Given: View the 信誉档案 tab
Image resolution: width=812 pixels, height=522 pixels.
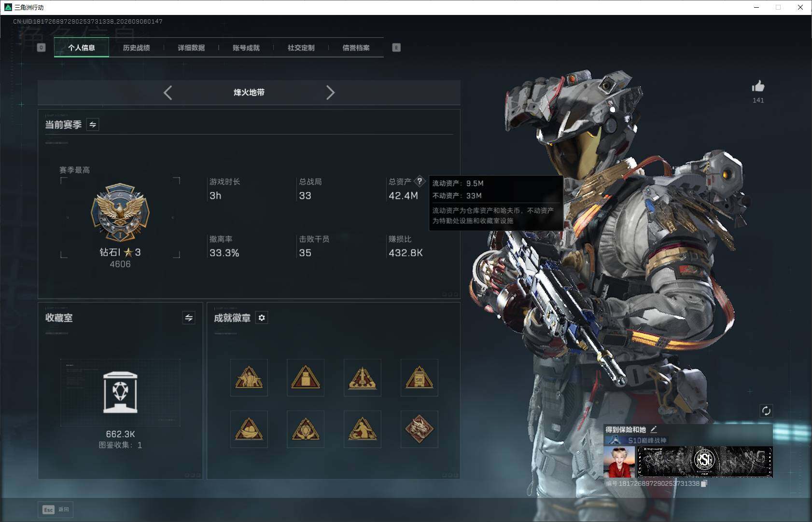Looking at the screenshot, I should click(x=356, y=47).
